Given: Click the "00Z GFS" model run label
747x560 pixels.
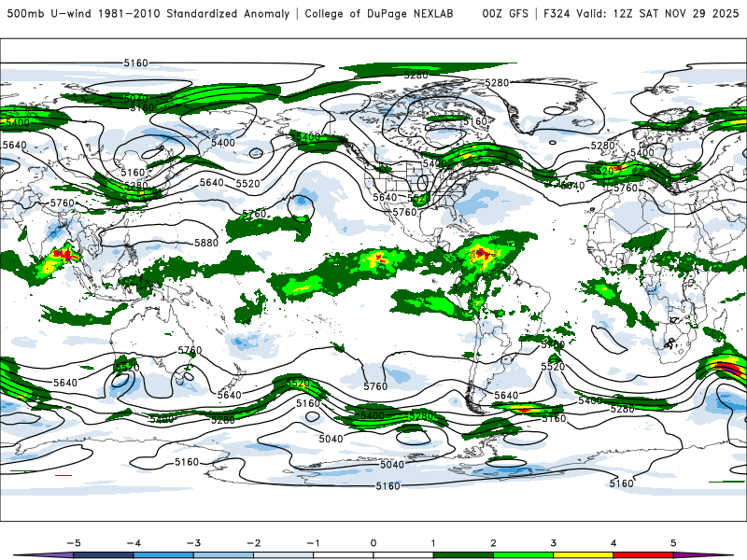Looking at the screenshot, I should tap(505, 13).
